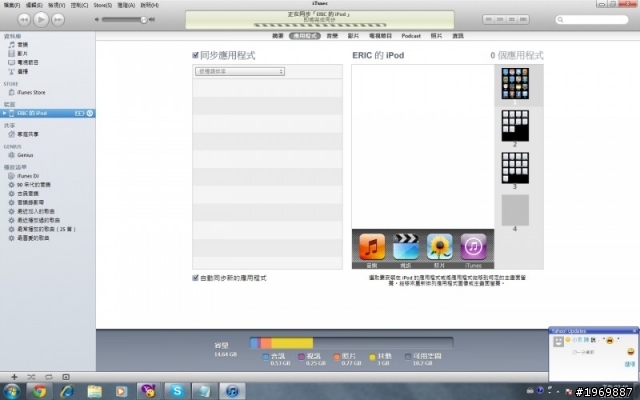The height and width of the screenshot is (400, 640).
Task: Expand the ERIC iPod device triangle
Action: coord(4,113)
